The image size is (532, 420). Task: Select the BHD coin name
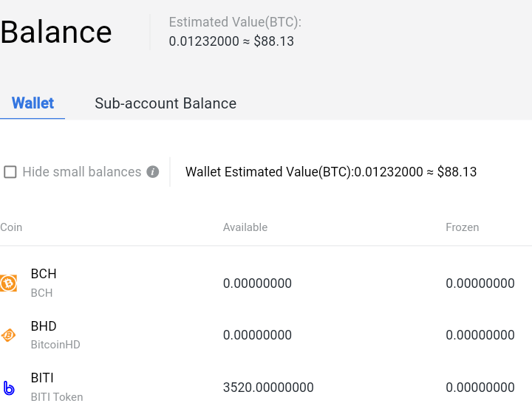coord(44,326)
